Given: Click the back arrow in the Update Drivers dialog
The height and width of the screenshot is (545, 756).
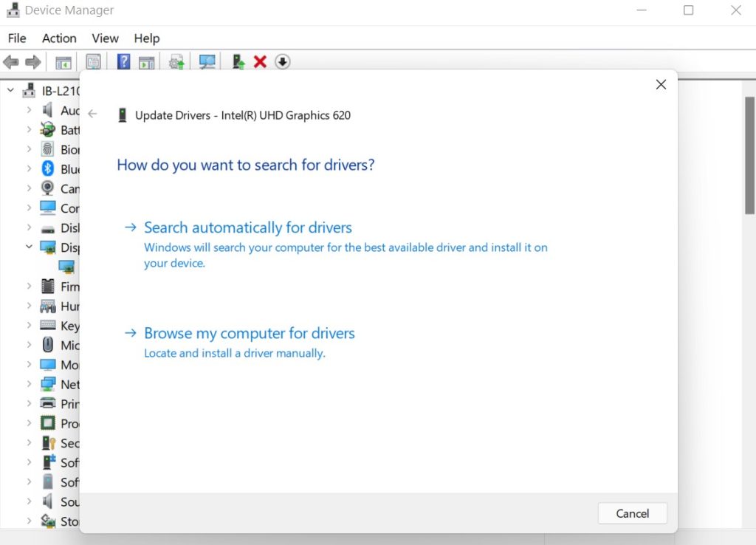Looking at the screenshot, I should pyautogui.click(x=92, y=114).
